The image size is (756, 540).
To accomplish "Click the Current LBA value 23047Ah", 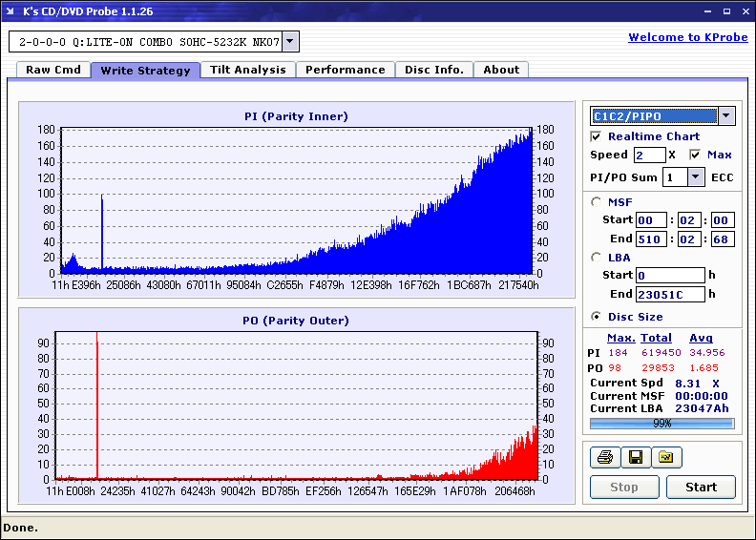I will pyautogui.click(x=702, y=408).
